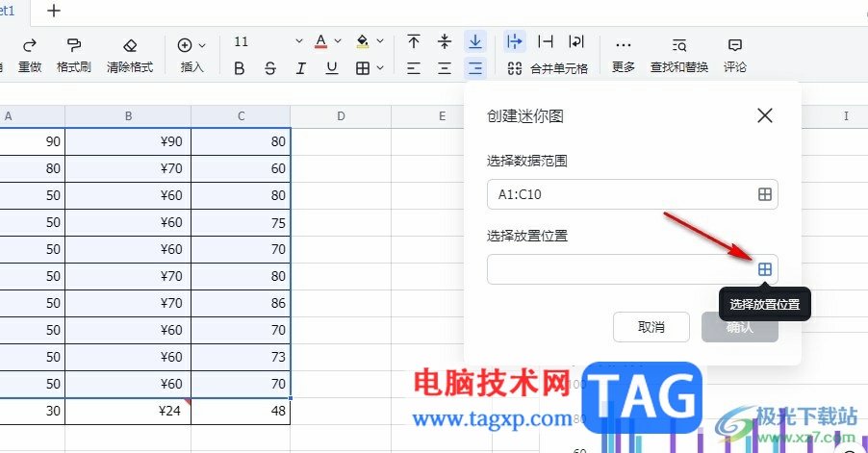Apply font color with the A icon
868x453 pixels.
point(320,41)
